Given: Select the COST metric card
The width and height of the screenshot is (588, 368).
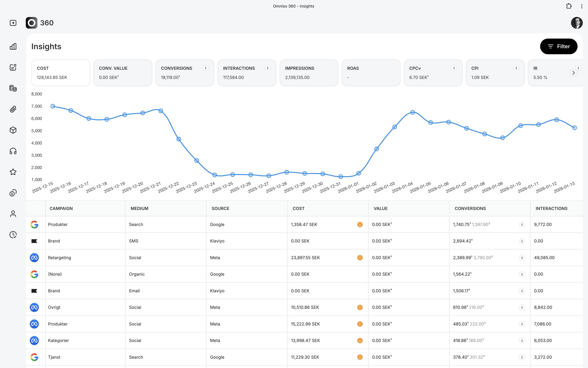Looking at the screenshot, I should [x=61, y=73].
